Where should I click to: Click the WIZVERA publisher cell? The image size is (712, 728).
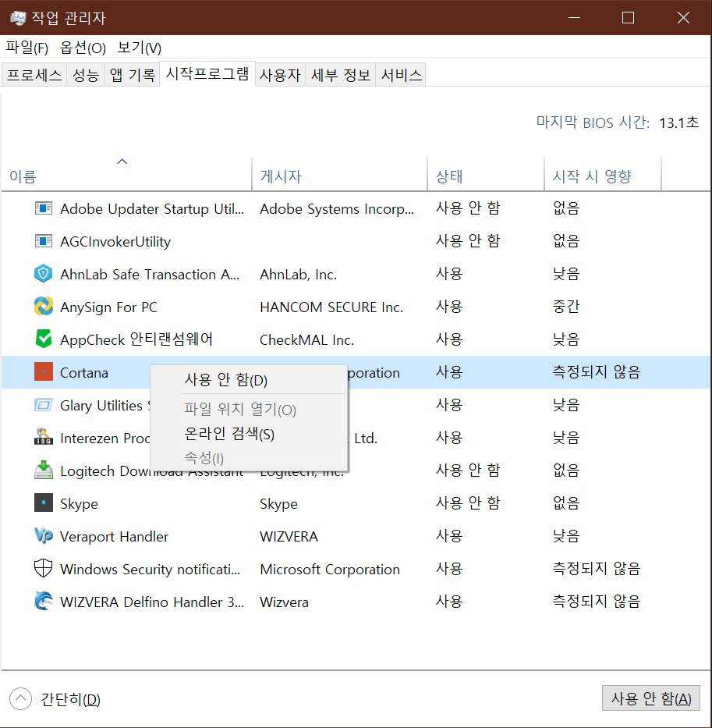[289, 536]
